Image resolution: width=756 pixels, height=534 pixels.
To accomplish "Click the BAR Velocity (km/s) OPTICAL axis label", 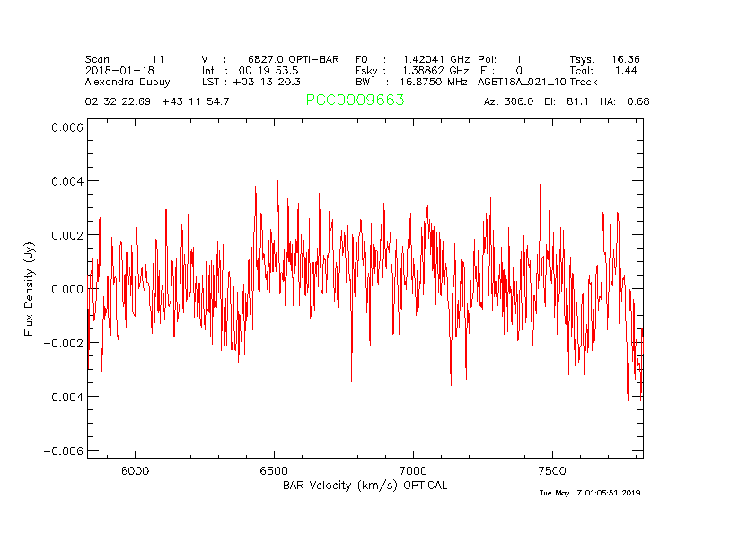I will click(x=365, y=486).
